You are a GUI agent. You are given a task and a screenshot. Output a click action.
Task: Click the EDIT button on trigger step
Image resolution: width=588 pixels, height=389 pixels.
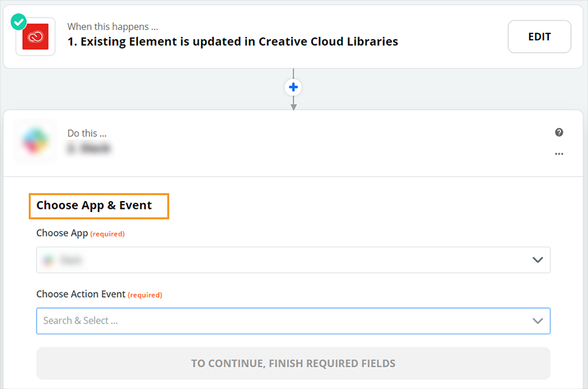(539, 37)
